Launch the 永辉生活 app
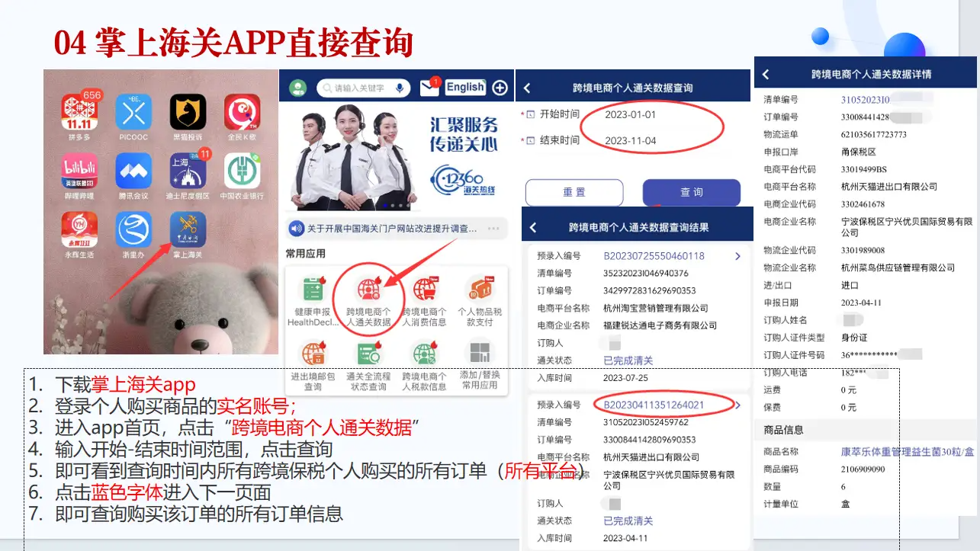 coord(79,230)
